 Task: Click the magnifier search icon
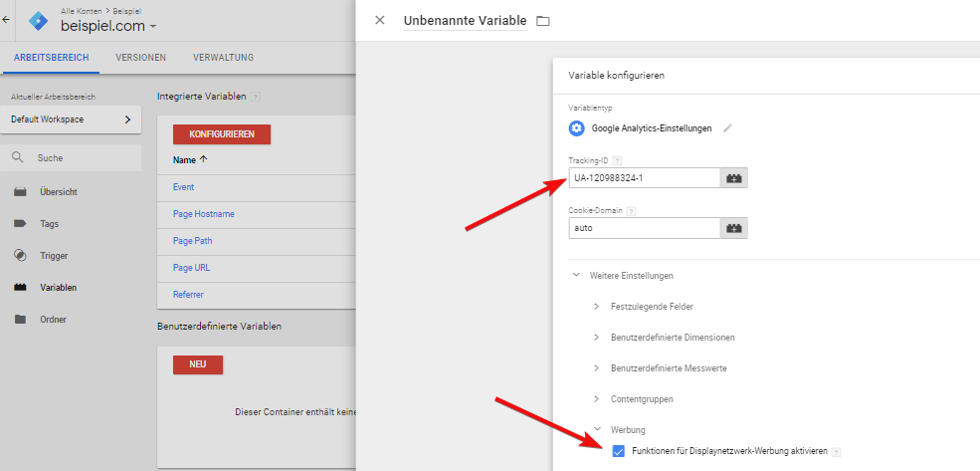coord(18,157)
